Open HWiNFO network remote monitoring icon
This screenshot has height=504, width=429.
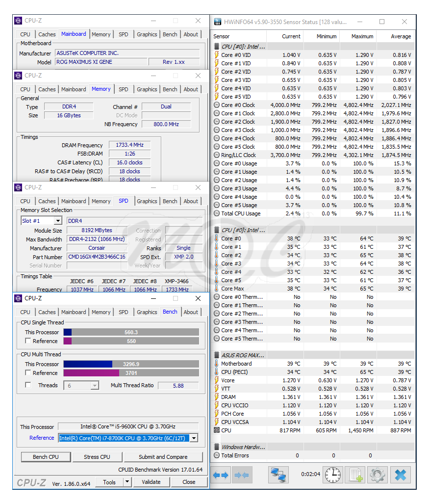click(x=278, y=475)
